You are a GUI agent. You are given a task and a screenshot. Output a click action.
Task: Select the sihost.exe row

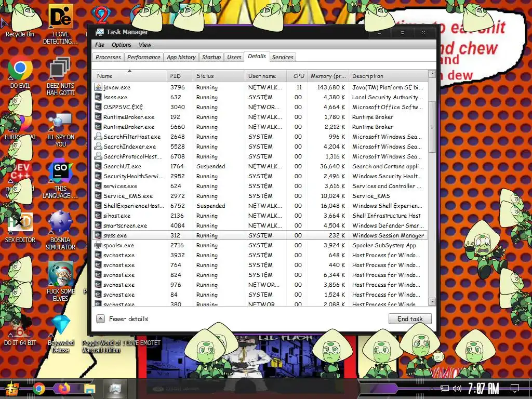pyautogui.click(x=260, y=216)
